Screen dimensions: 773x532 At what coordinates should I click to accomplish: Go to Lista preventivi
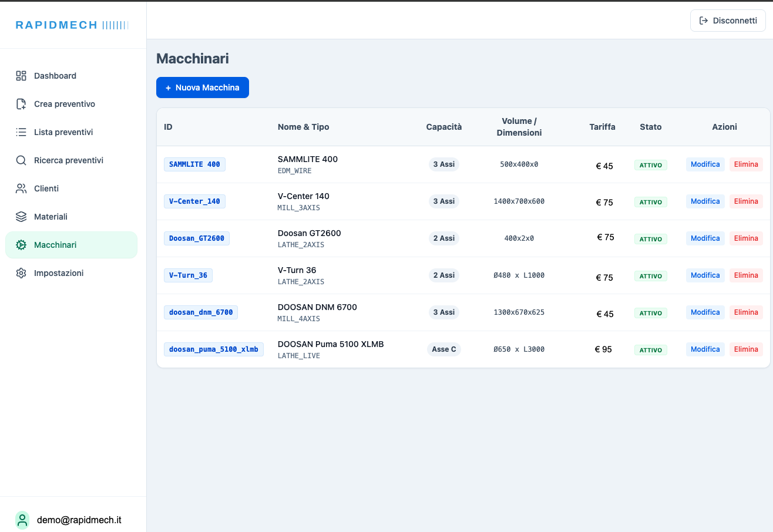point(71,132)
